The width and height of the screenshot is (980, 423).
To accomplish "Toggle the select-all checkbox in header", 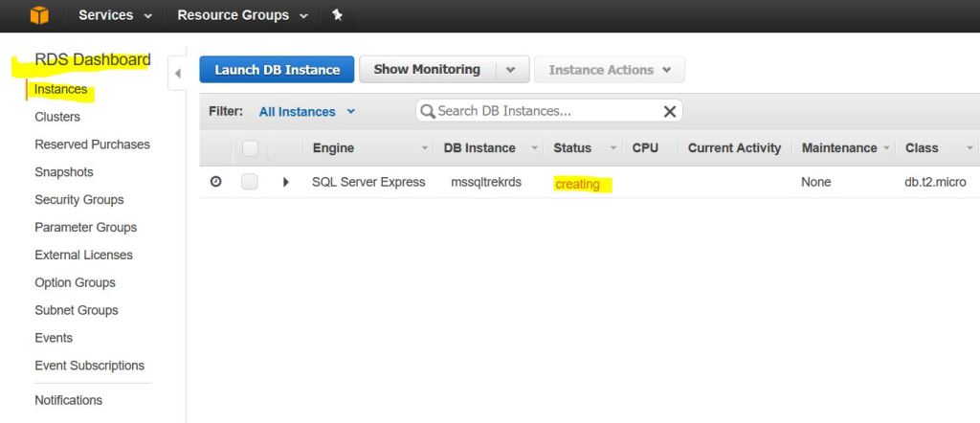I will [x=250, y=148].
